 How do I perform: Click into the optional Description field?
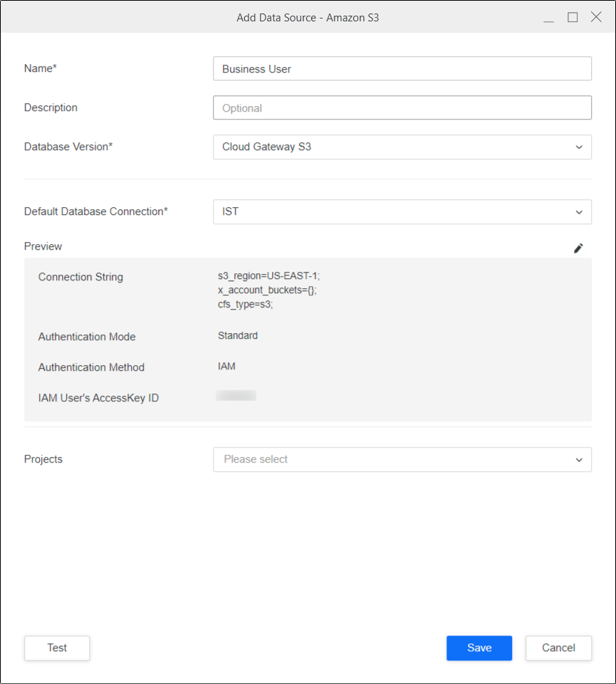402,108
